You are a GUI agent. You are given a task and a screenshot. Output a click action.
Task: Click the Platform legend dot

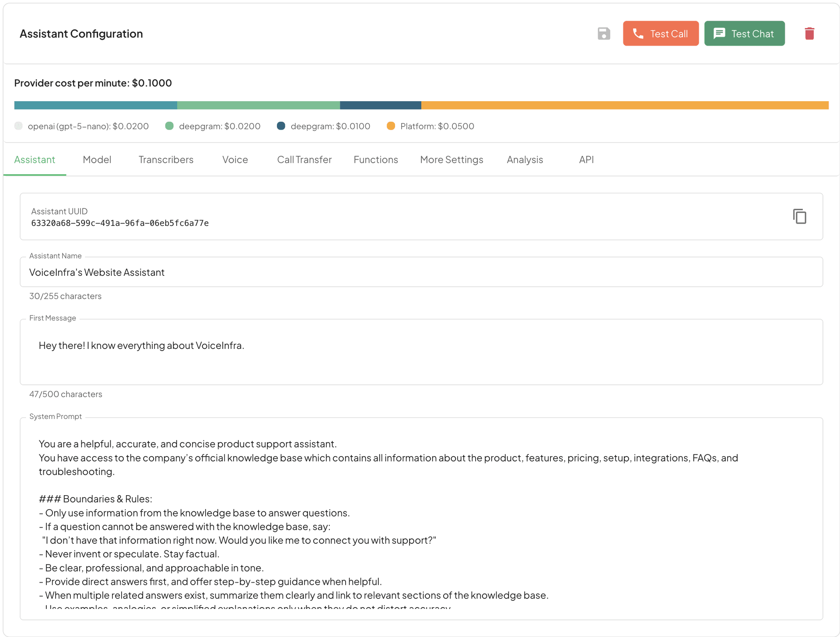click(x=391, y=126)
